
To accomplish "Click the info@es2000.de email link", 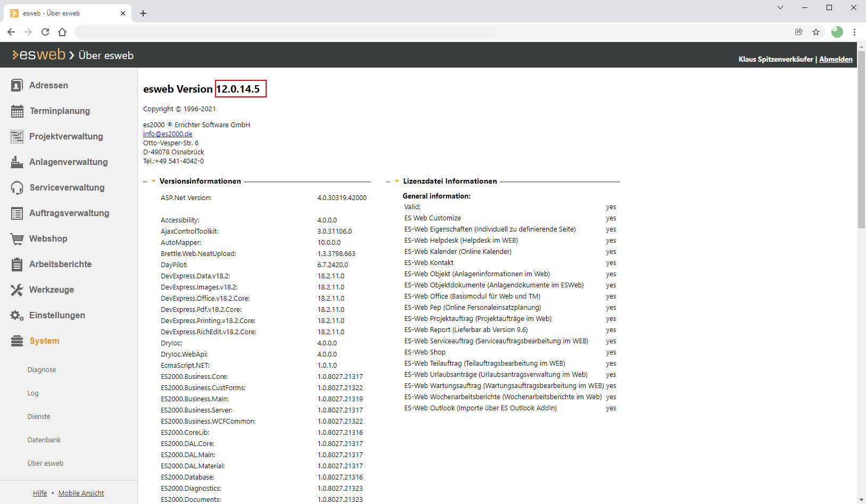I will click(168, 134).
